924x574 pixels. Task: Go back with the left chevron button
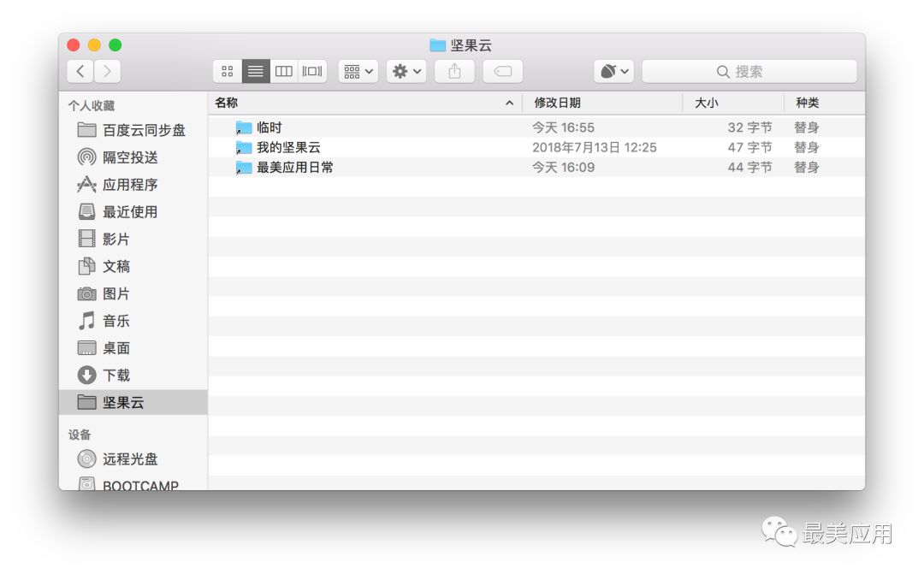(x=80, y=71)
